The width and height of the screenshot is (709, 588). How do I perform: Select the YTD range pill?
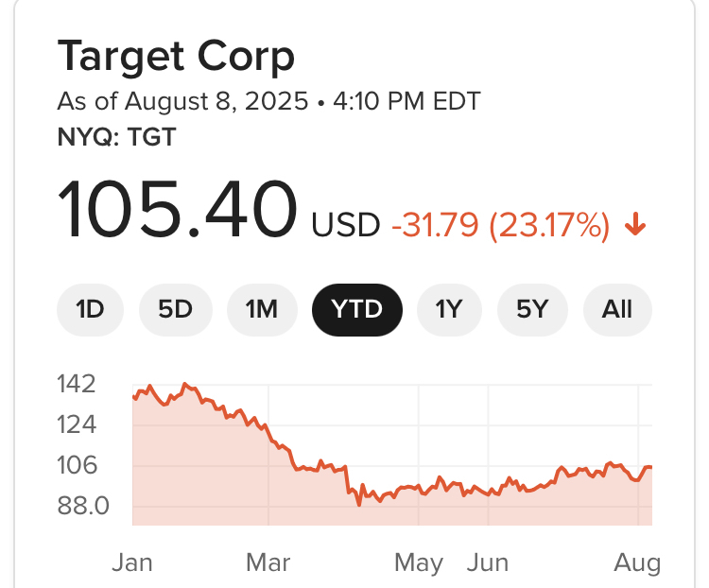[357, 309]
